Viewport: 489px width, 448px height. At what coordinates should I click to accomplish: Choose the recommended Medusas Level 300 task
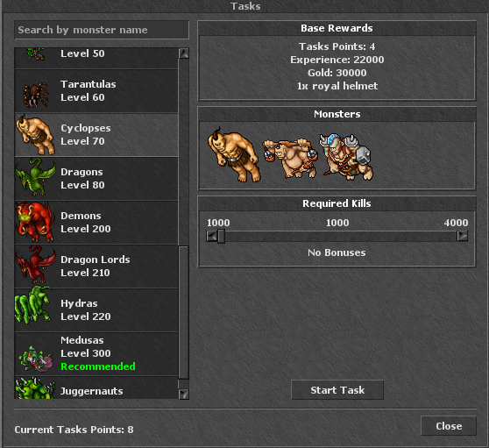click(x=96, y=354)
